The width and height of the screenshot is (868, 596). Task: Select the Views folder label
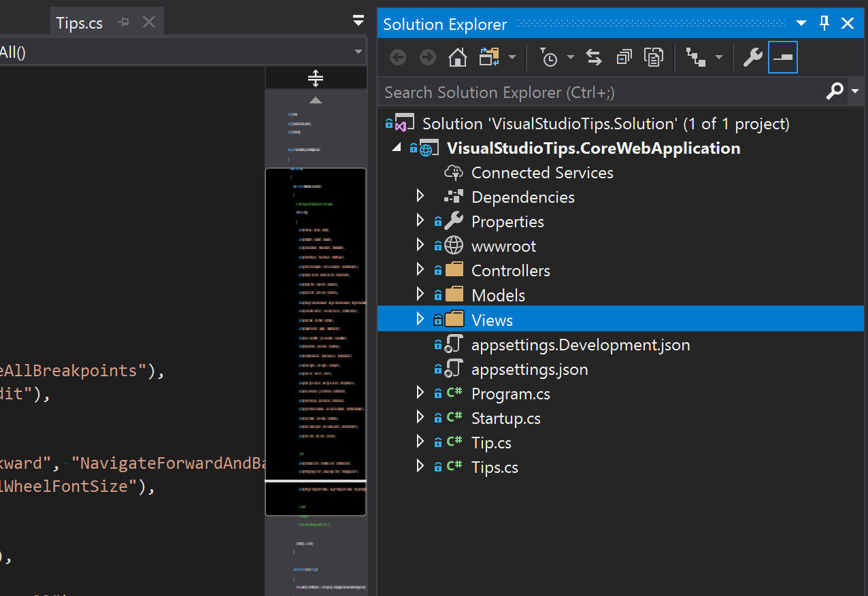click(492, 320)
